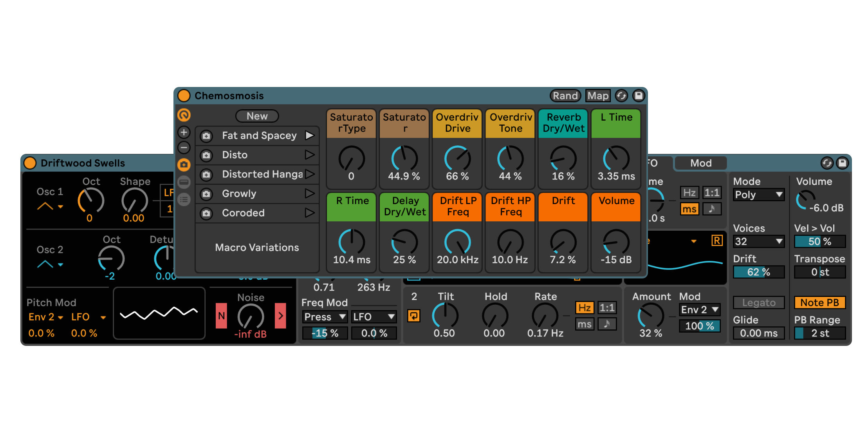The image size is (868, 434).
Task: Toggle the Driftwood Swells device activator
Action: pos(30,163)
